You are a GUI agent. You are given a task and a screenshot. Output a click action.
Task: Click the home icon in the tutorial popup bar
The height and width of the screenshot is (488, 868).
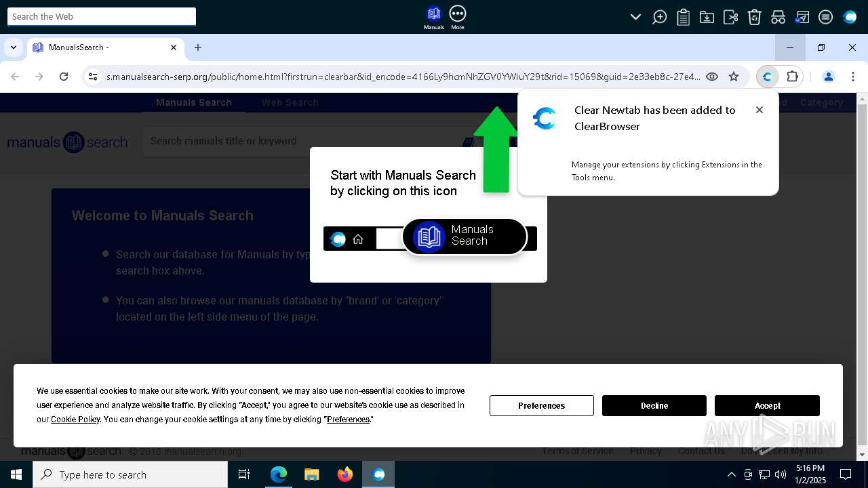(358, 239)
